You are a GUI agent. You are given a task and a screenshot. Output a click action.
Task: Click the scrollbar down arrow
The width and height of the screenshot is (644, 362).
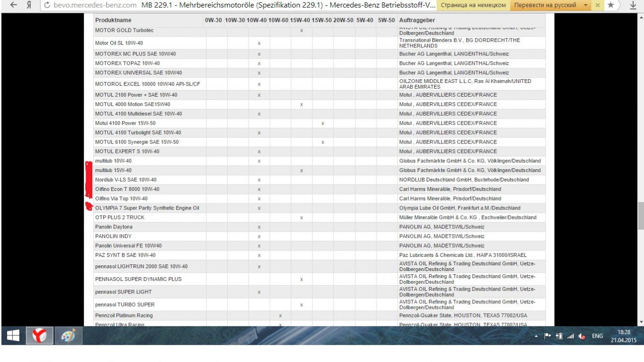coord(641,322)
